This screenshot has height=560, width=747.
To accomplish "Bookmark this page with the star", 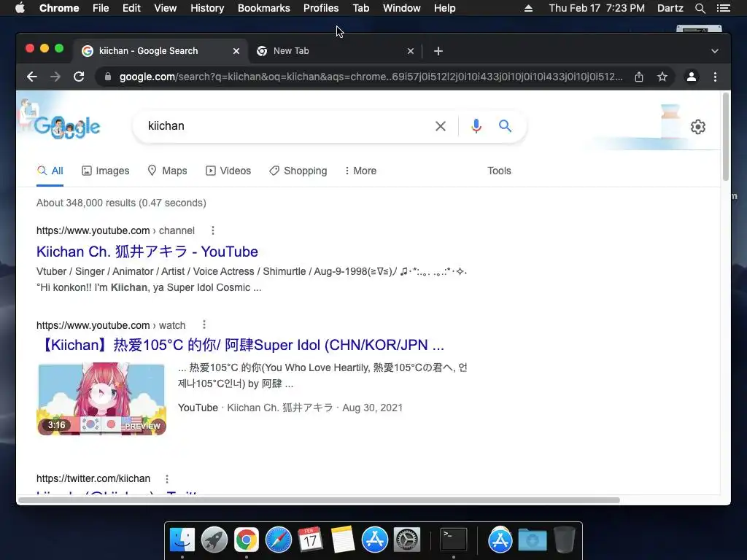I will 662,77.
